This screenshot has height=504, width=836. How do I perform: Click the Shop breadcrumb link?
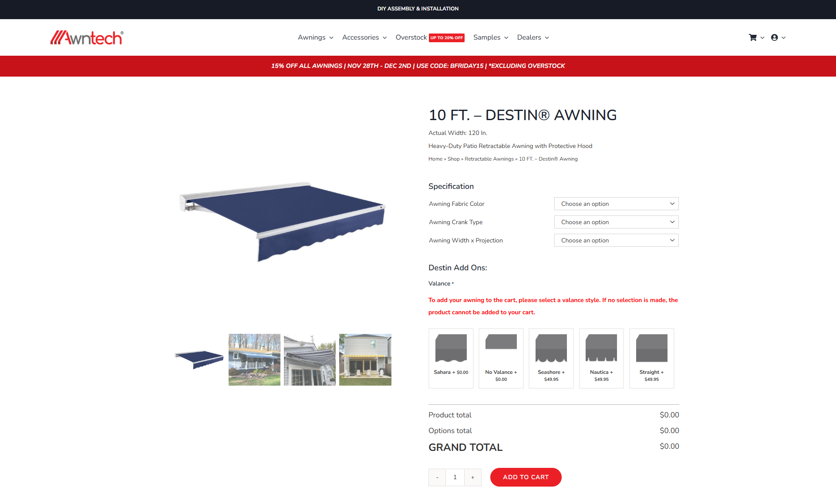(x=454, y=159)
